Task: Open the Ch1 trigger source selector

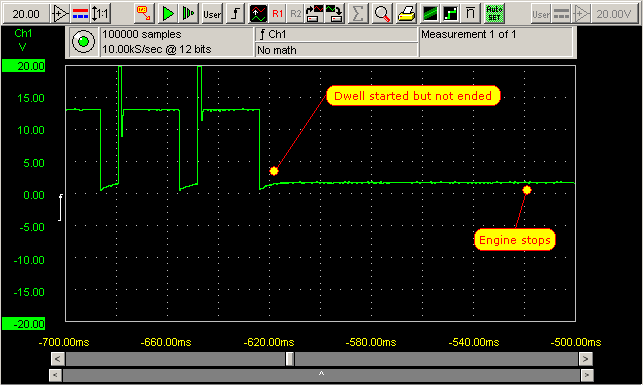Action: point(336,34)
